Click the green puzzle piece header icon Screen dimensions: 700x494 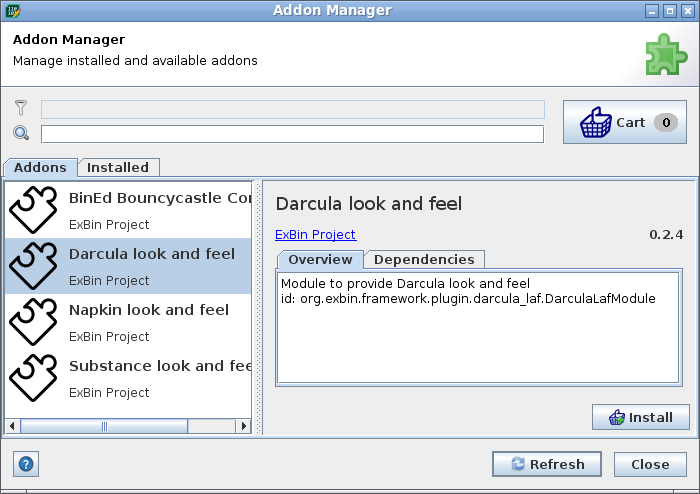coord(666,54)
